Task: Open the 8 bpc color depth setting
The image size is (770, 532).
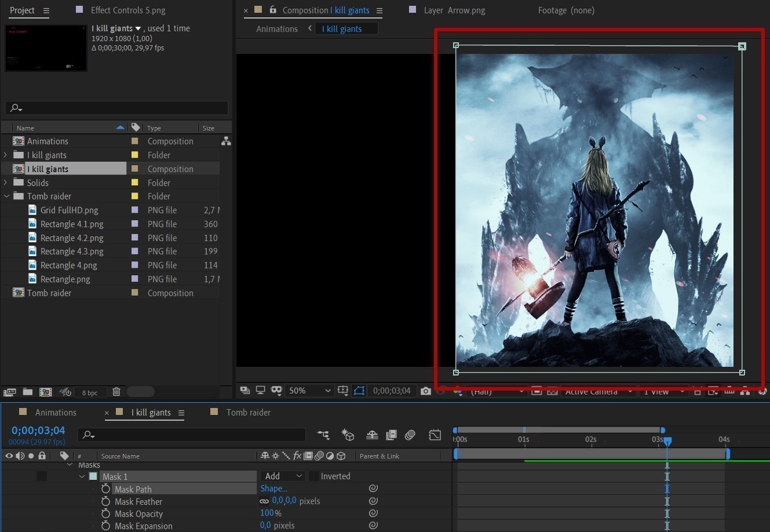Action: click(90, 392)
